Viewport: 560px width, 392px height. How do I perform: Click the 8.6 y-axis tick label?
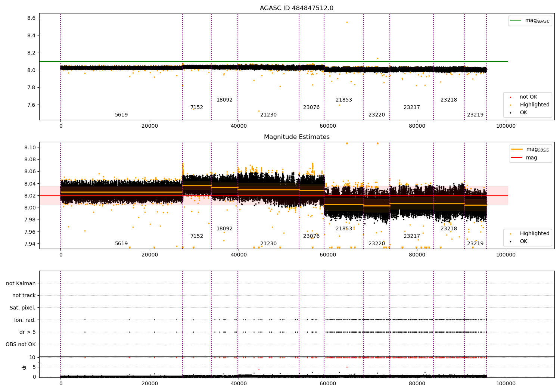pyautogui.click(x=31, y=18)
